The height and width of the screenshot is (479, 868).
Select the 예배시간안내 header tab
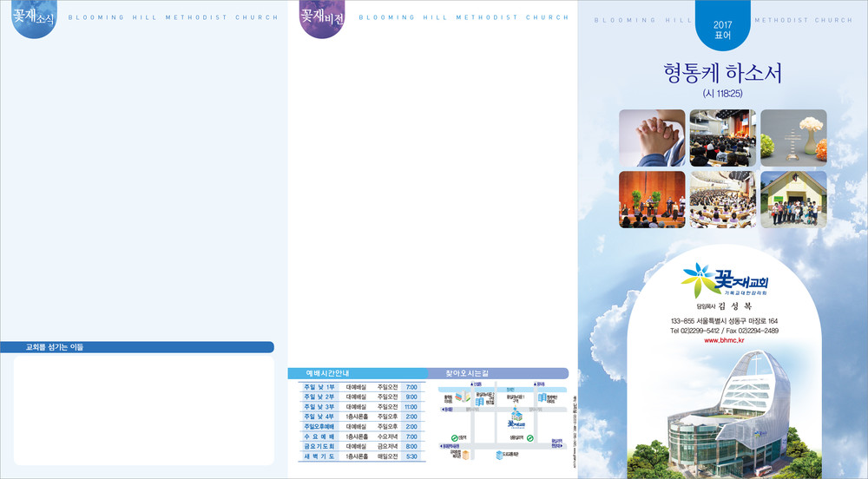[327, 373]
